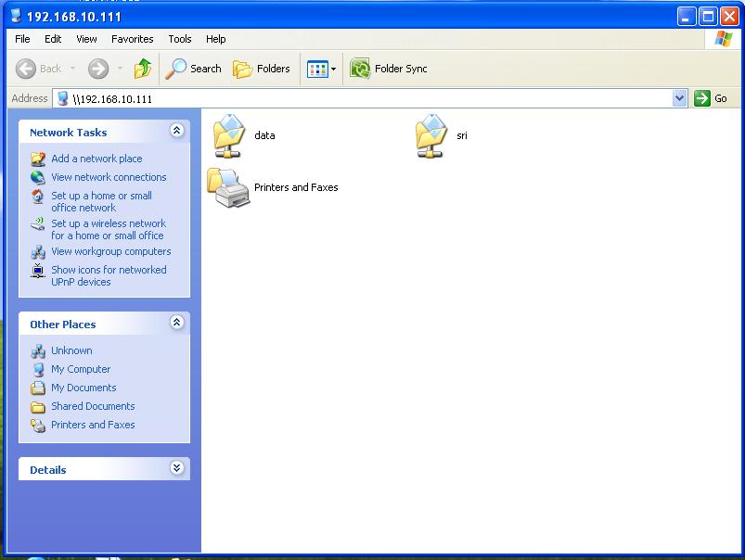Image resolution: width=745 pixels, height=560 pixels.
Task: Click Set up a home or small office network
Action: click(101, 202)
